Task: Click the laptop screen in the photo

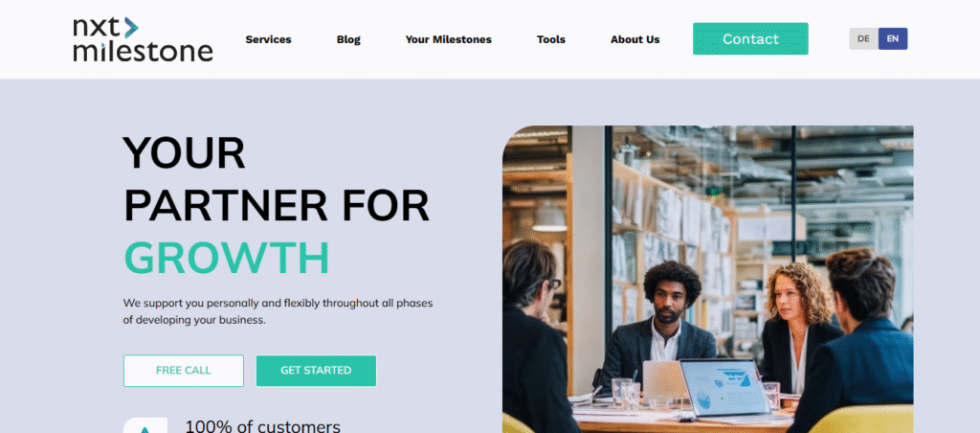Action: click(x=724, y=387)
